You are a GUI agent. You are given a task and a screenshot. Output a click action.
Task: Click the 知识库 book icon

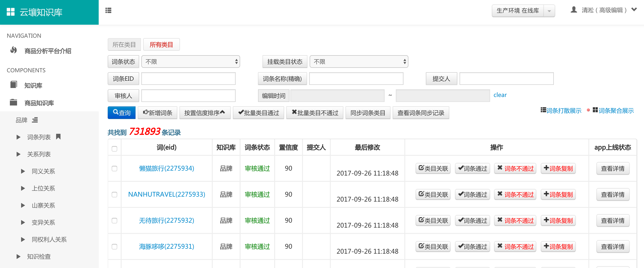[x=13, y=84]
